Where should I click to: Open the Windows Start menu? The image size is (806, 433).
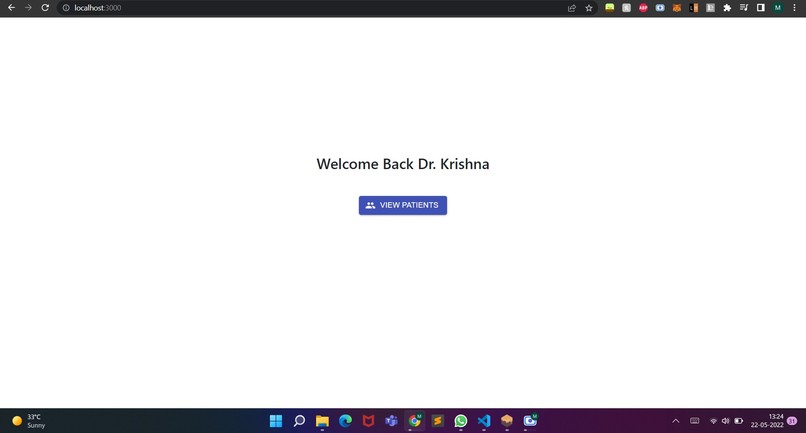(276, 421)
